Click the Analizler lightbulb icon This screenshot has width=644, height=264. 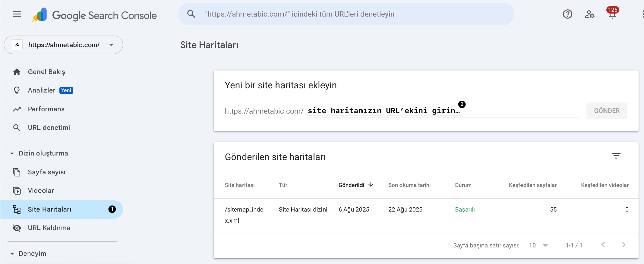click(x=17, y=90)
